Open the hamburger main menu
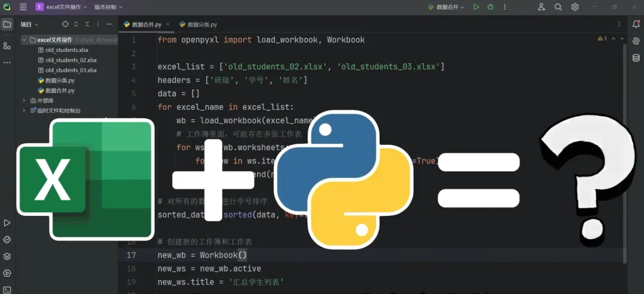Screen dimensions: 644x294 (23, 7)
